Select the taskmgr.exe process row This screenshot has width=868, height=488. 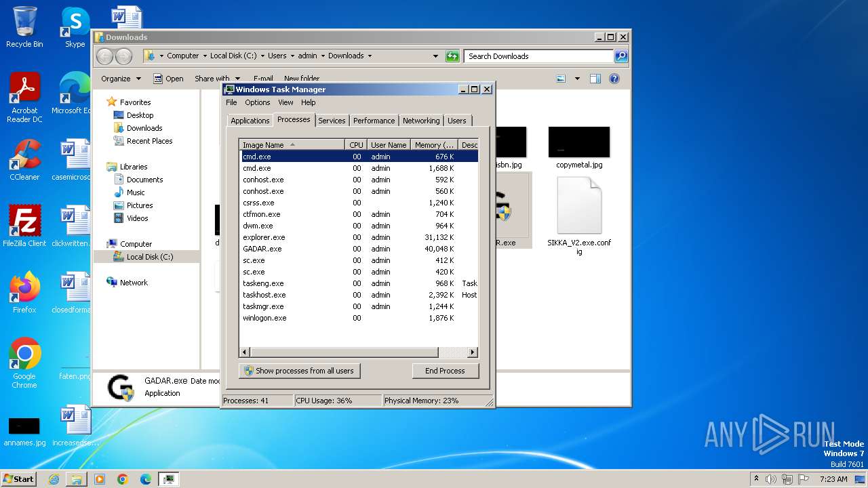(359, 306)
